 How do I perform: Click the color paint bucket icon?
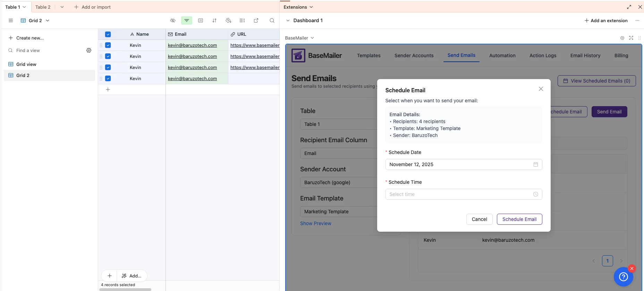[228, 20]
